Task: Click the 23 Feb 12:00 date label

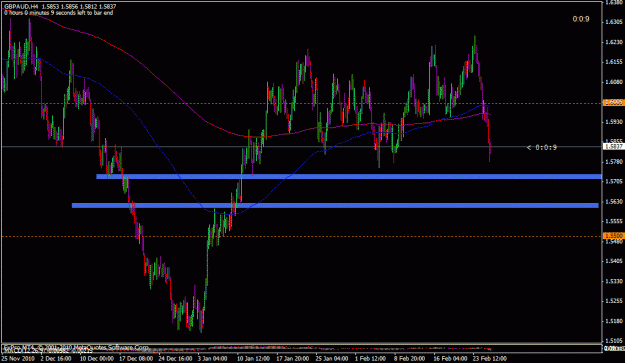Action: click(x=489, y=359)
